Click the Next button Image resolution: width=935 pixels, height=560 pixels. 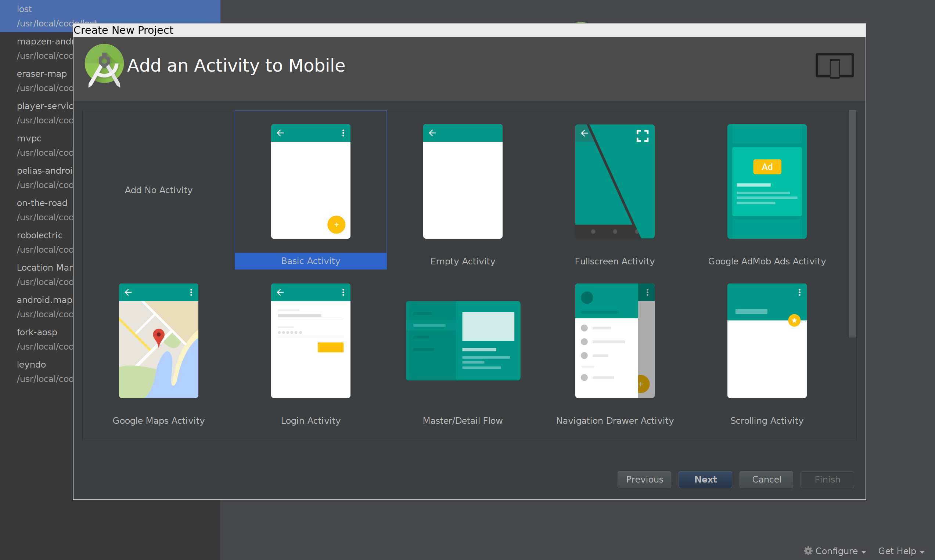pyautogui.click(x=705, y=479)
